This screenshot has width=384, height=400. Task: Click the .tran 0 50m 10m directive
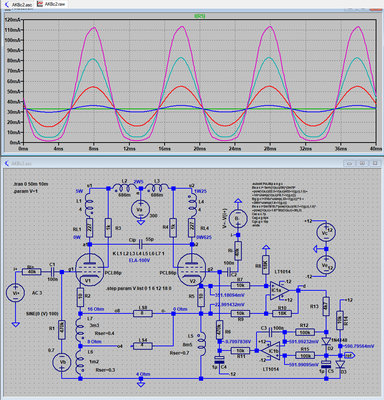pyautogui.click(x=31, y=184)
